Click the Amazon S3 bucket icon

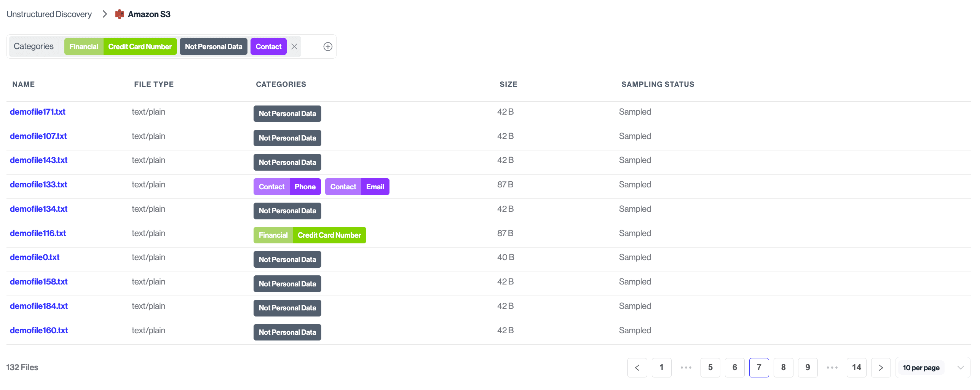(120, 14)
